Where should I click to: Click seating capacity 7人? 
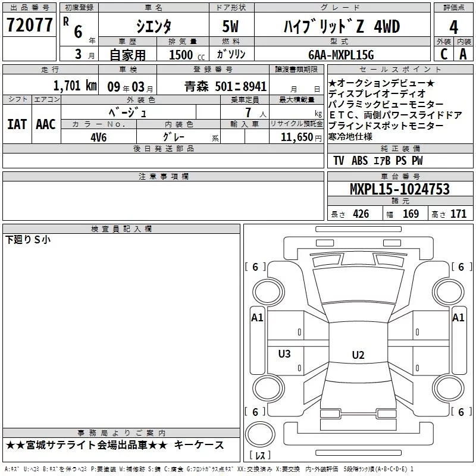pos(255,112)
